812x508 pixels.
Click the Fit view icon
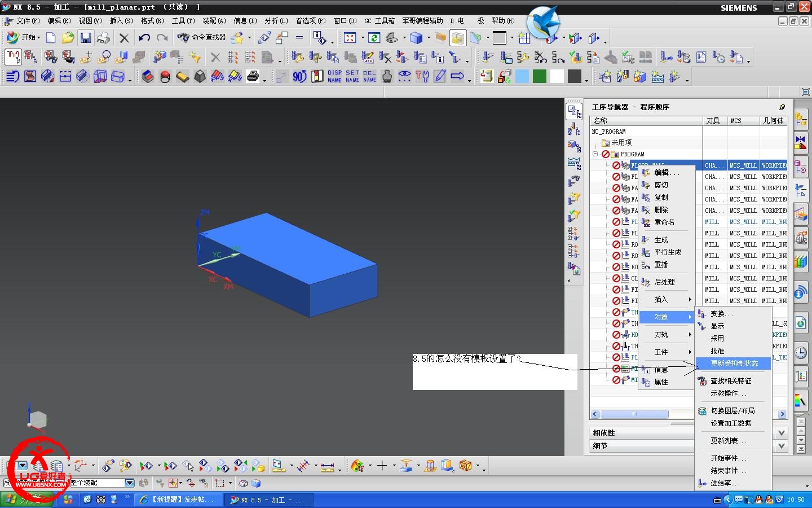click(x=350, y=38)
